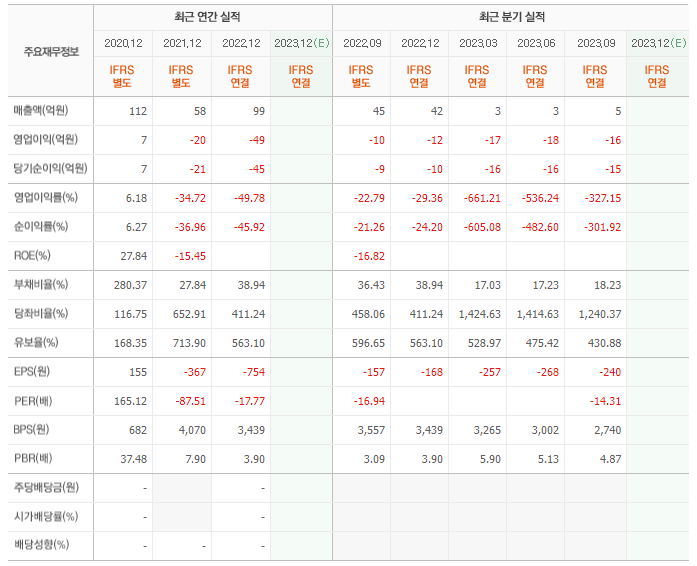
Task: Click the 5.90 PBR value
Action: pos(490,459)
